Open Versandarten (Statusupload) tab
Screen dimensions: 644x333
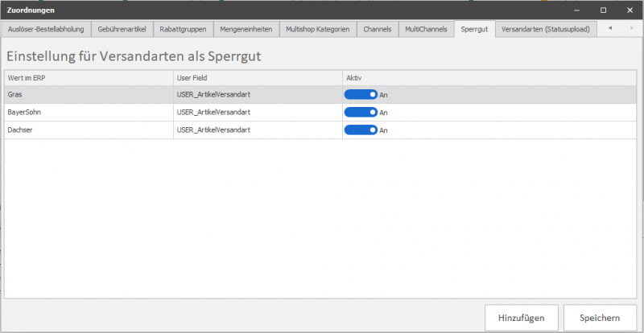(545, 29)
